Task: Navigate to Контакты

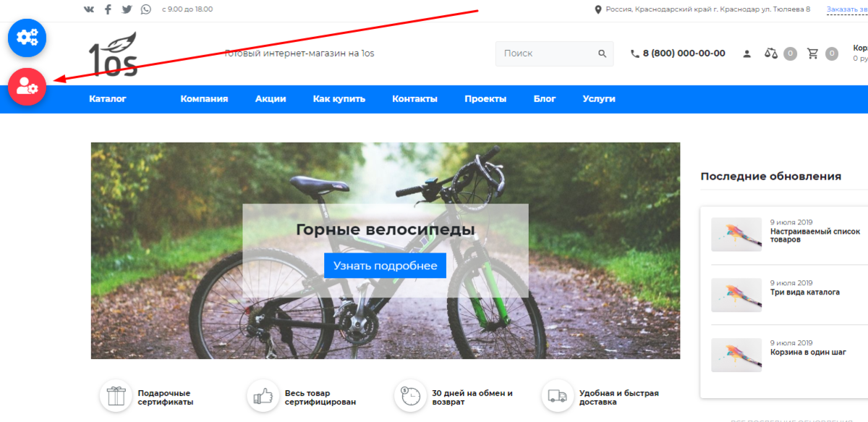Action: pos(415,99)
